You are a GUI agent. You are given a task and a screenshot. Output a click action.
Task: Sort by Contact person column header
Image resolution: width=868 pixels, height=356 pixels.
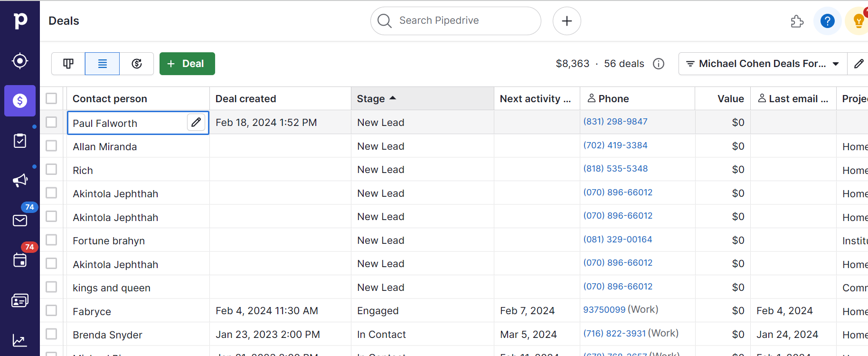tap(138, 98)
